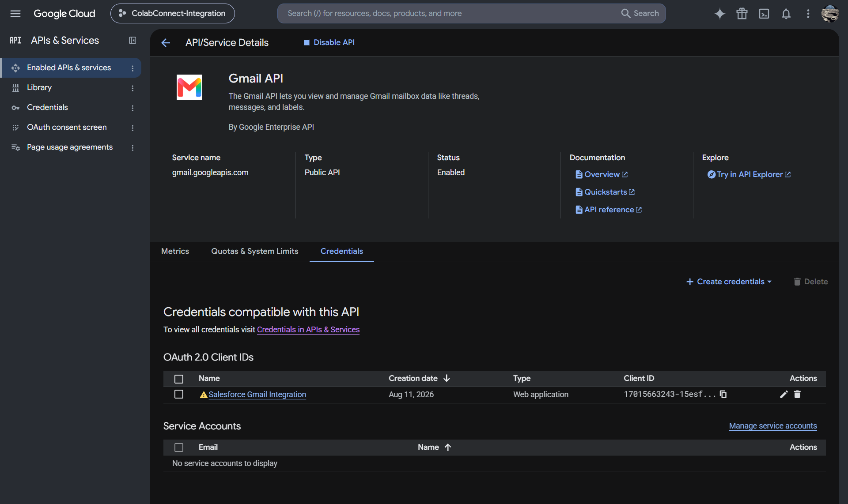Viewport: 848px width, 504px height.
Task: Open Salesforce Gmail Integration client link
Action: pos(257,395)
